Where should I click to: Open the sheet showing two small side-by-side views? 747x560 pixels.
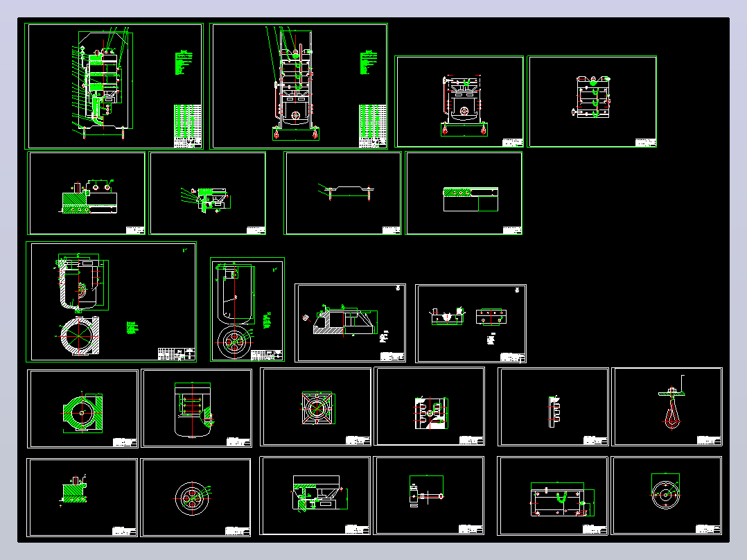point(471,324)
